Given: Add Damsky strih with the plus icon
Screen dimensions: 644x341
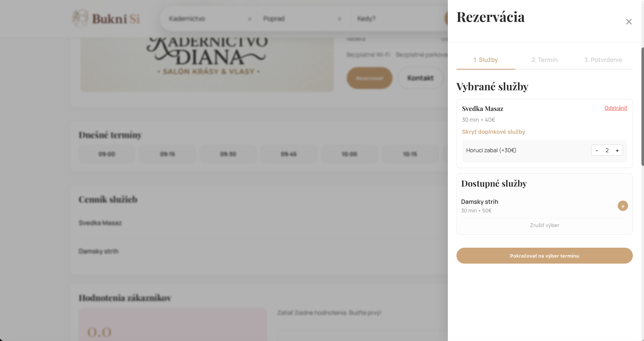Looking at the screenshot, I should pyautogui.click(x=622, y=206).
